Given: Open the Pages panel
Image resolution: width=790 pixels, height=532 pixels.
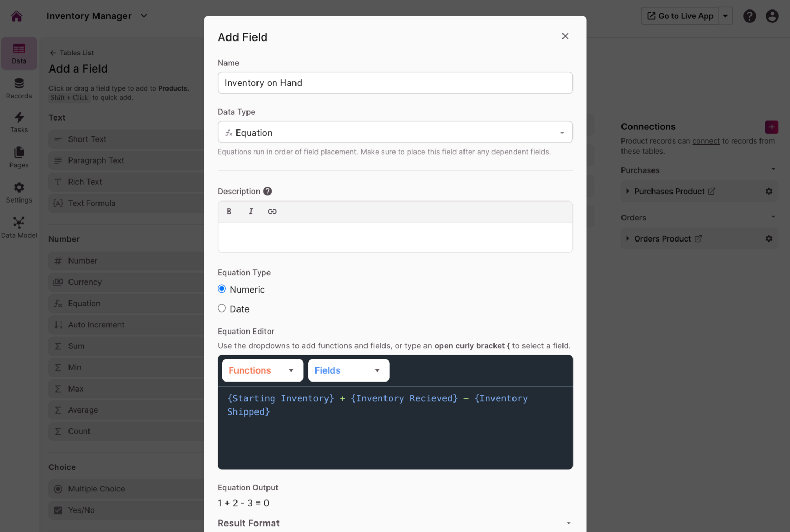Looking at the screenshot, I should point(19,157).
